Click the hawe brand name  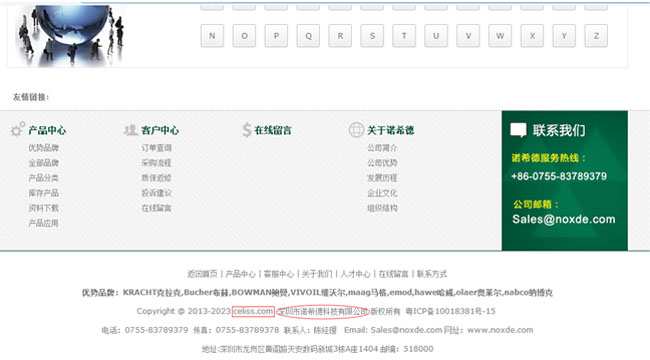425,292
